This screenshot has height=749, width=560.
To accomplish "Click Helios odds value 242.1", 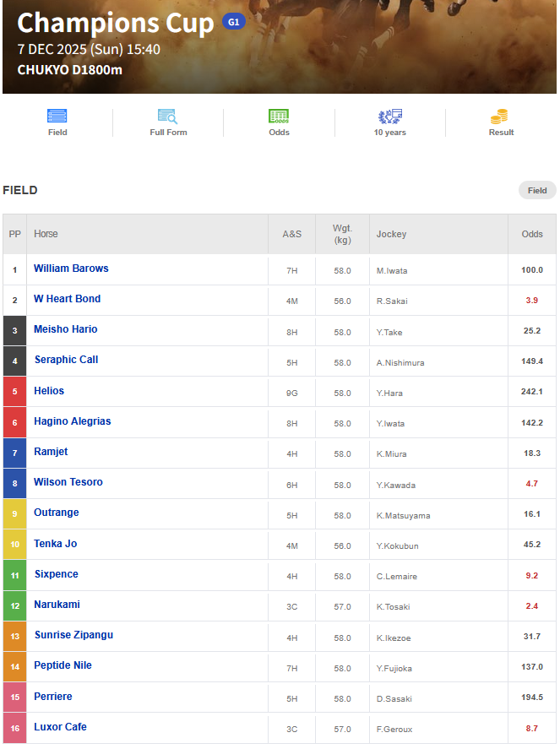I will (x=532, y=392).
